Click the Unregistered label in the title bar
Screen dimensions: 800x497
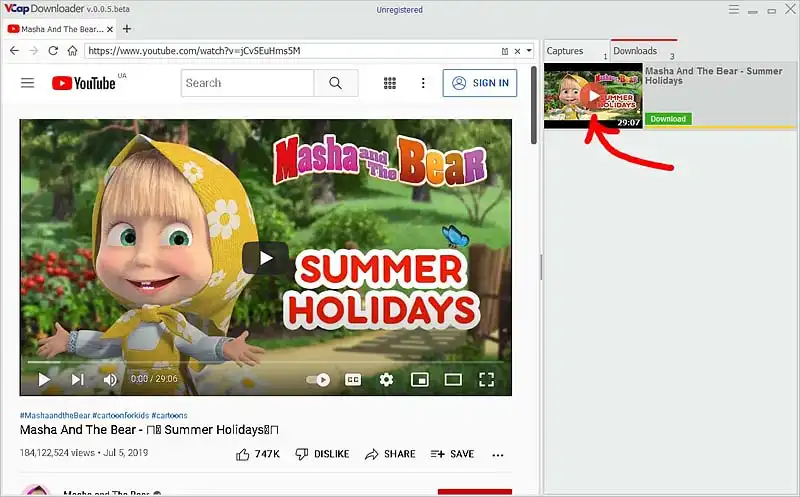click(x=399, y=10)
